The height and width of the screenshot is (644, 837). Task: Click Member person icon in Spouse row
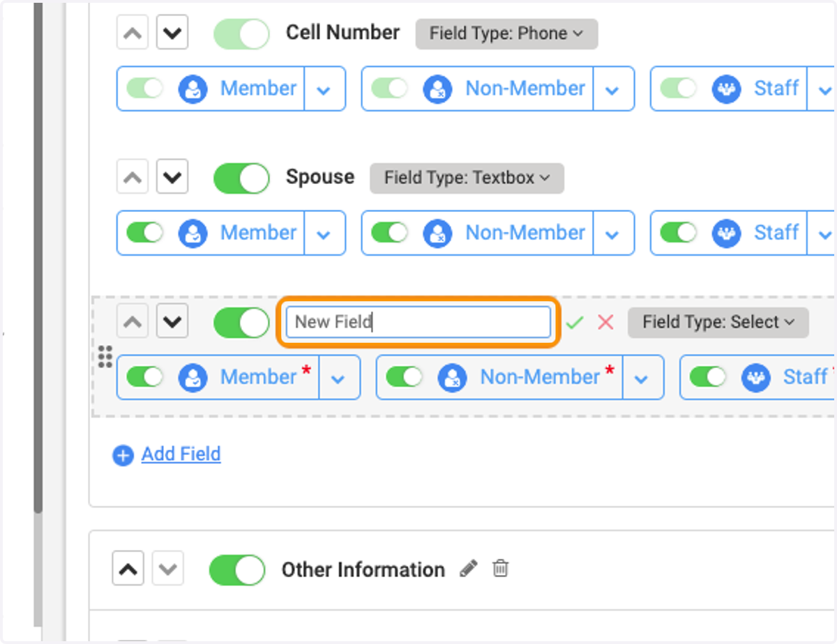pyautogui.click(x=193, y=233)
